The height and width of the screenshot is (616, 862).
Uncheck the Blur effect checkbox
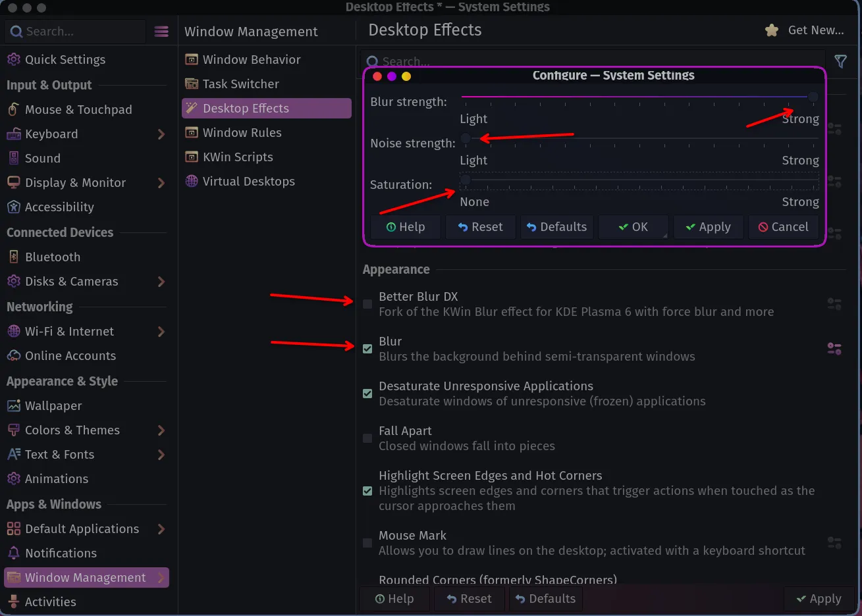pos(367,349)
